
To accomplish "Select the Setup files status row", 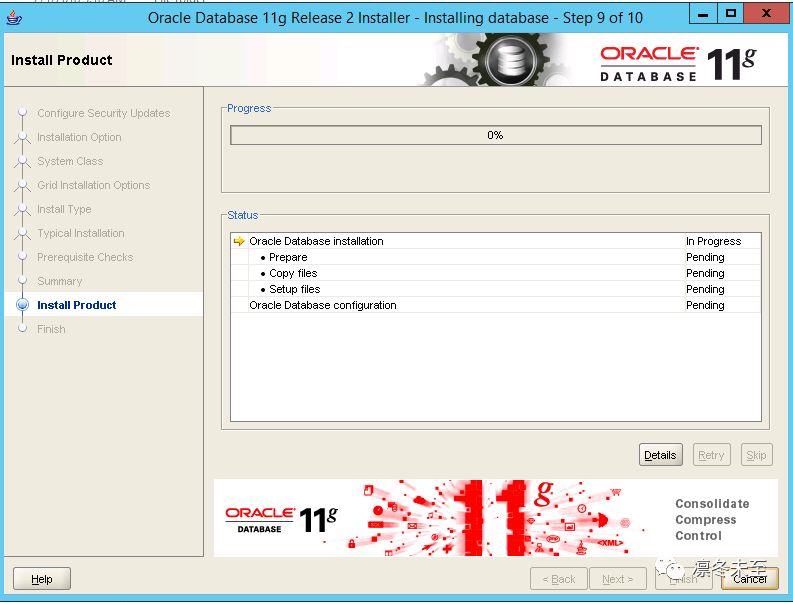I will (x=496, y=289).
